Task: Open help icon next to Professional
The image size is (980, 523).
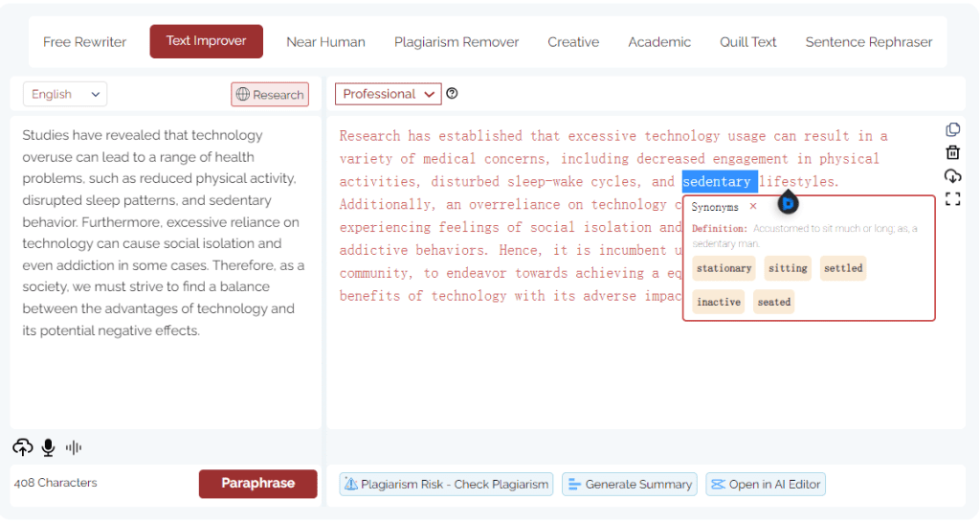Action: (x=452, y=93)
